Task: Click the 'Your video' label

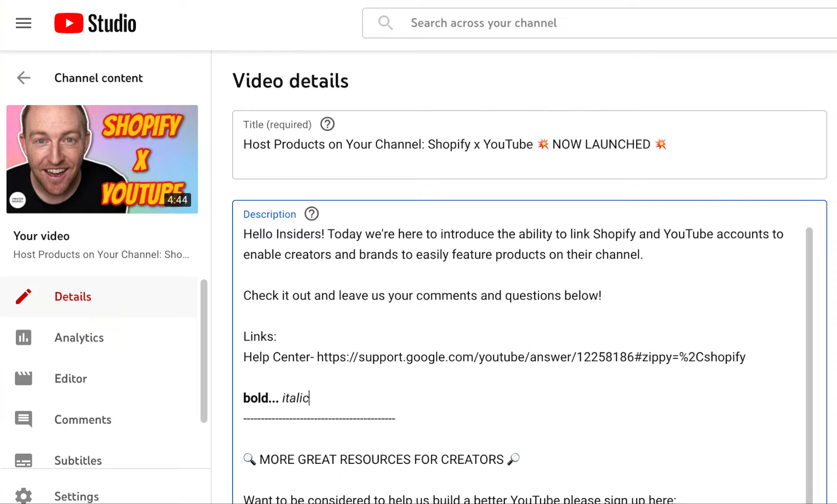Action: point(42,236)
